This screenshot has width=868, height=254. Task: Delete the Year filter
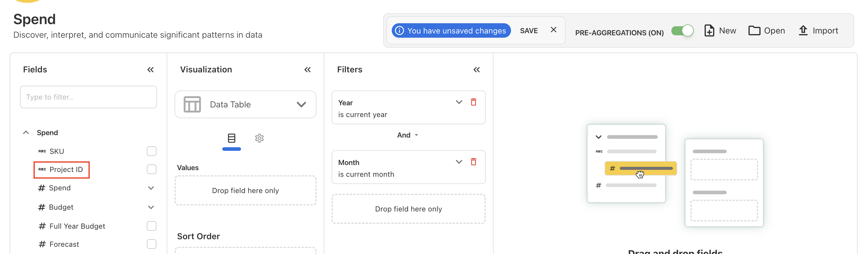click(473, 102)
